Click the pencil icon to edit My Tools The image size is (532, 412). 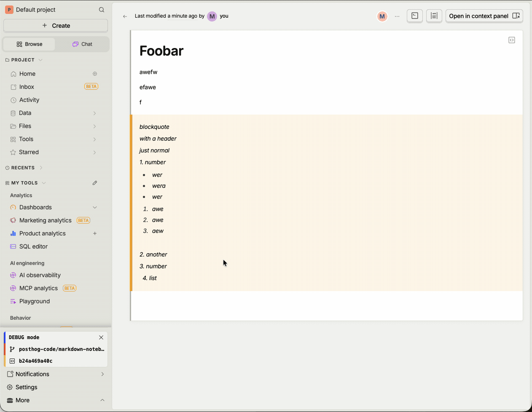click(x=95, y=183)
